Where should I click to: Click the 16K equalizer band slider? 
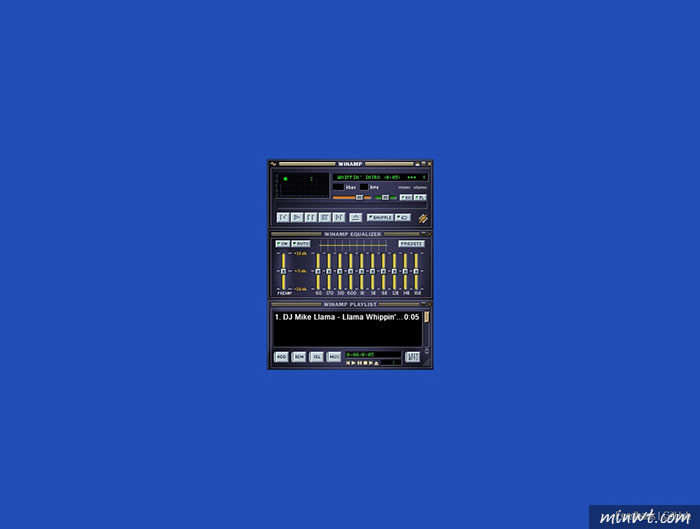click(416, 271)
